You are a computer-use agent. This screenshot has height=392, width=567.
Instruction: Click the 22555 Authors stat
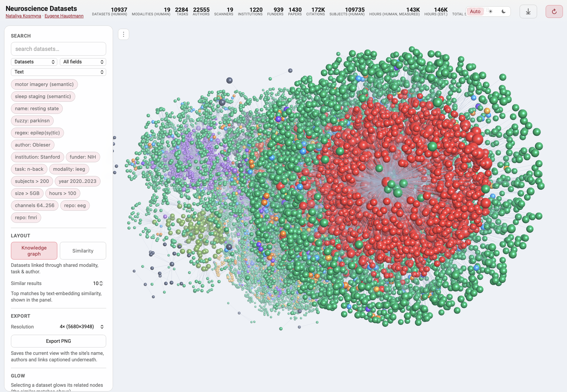[x=201, y=12]
